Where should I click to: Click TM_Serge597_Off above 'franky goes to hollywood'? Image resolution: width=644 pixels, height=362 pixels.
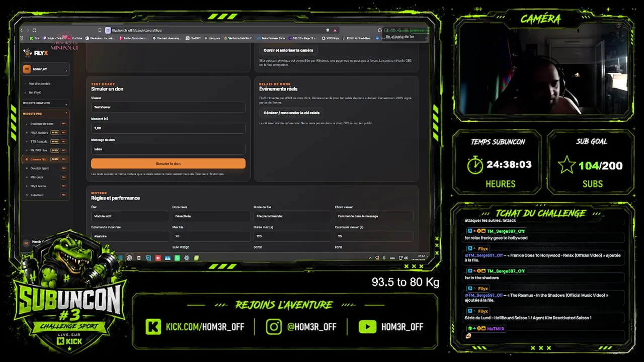pyautogui.click(x=506, y=231)
